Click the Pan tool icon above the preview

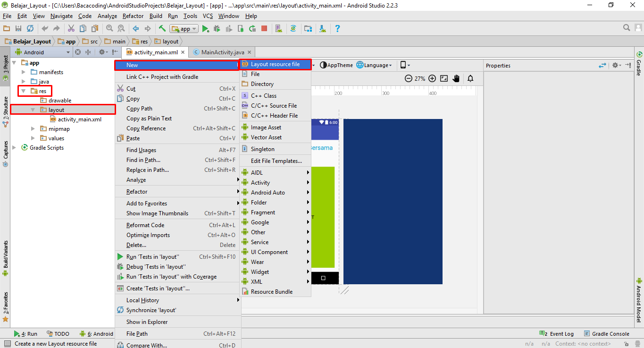click(x=456, y=78)
